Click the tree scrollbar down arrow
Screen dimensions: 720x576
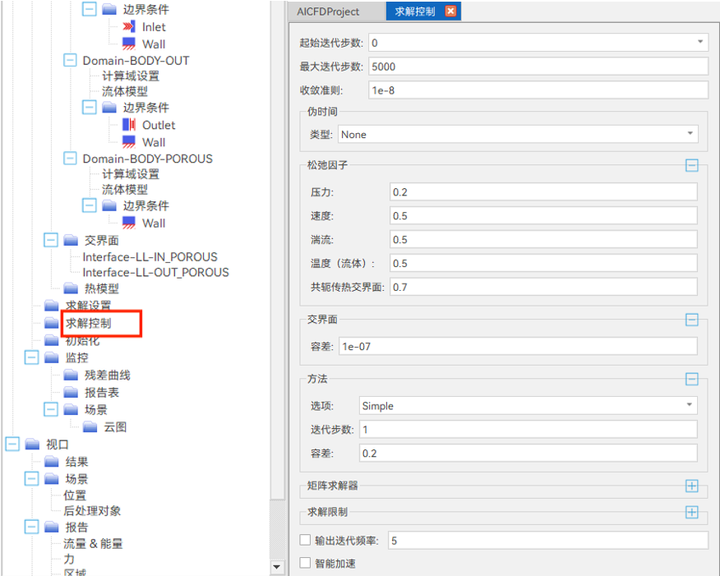[x=277, y=567]
